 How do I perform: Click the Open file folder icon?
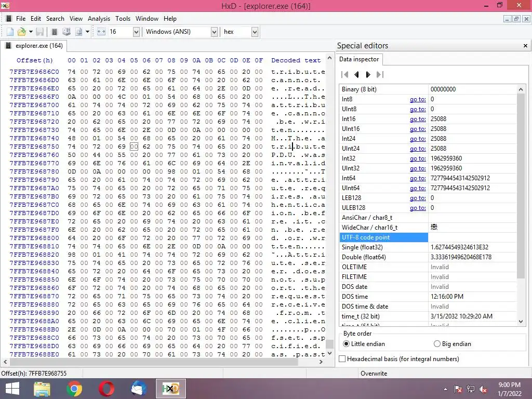click(x=22, y=32)
